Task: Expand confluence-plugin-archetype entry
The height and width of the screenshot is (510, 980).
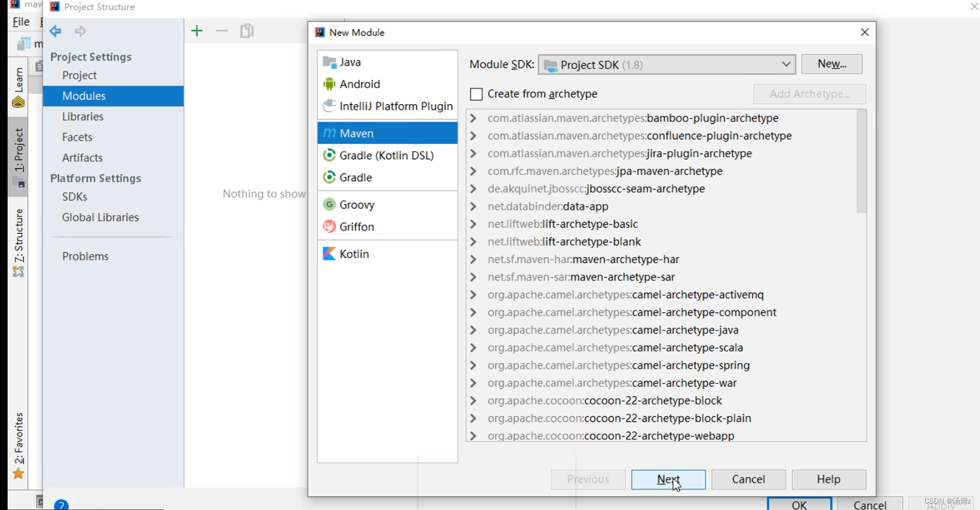Action: (474, 136)
